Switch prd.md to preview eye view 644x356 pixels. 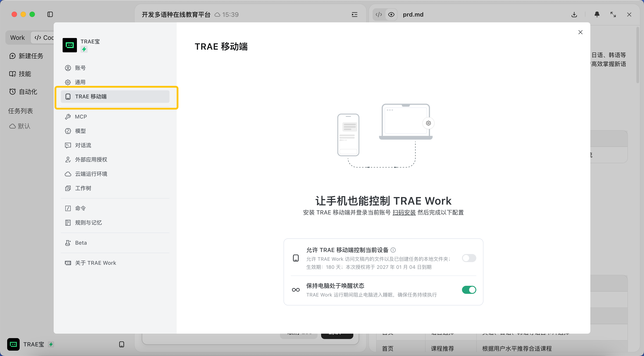click(391, 15)
